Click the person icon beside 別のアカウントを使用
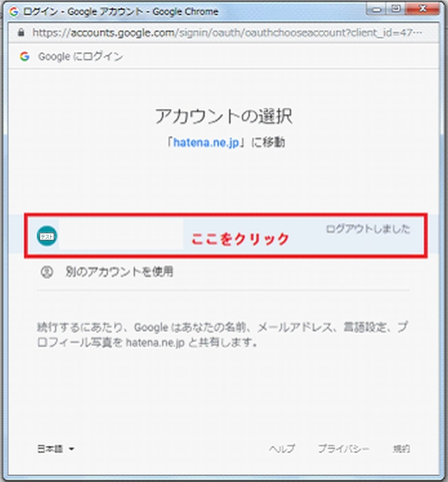The image size is (448, 482). (x=47, y=272)
